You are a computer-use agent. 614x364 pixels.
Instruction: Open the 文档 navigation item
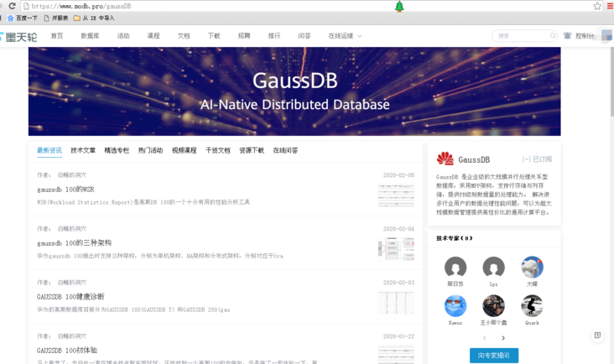(184, 35)
